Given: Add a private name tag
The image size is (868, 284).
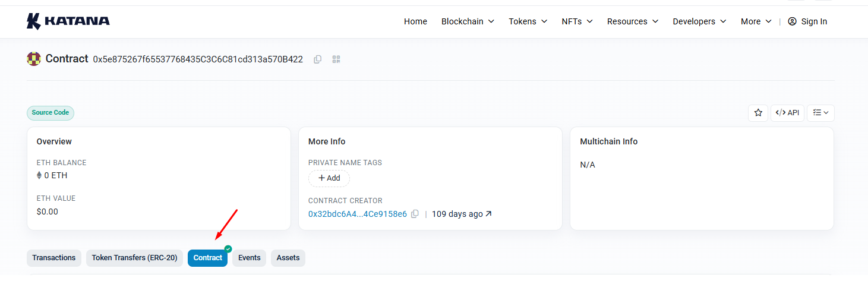Looking at the screenshot, I should 329,178.
